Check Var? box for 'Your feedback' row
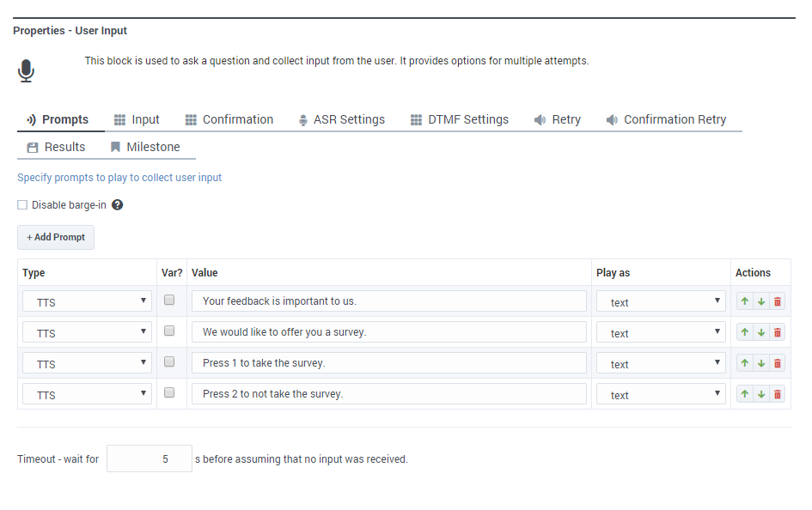The height and width of the screenshot is (510, 812). pyautogui.click(x=169, y=301)
